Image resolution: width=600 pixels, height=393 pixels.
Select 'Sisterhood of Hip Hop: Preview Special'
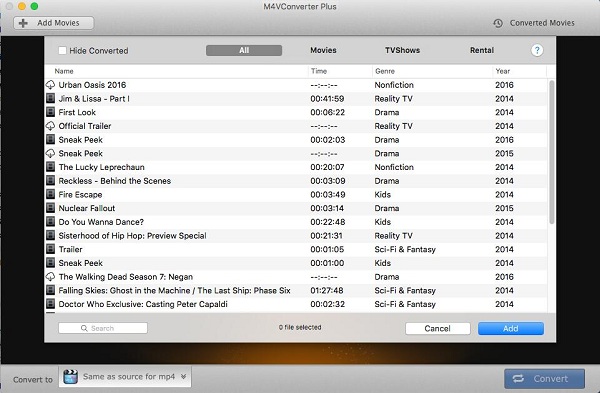[296, 235]
